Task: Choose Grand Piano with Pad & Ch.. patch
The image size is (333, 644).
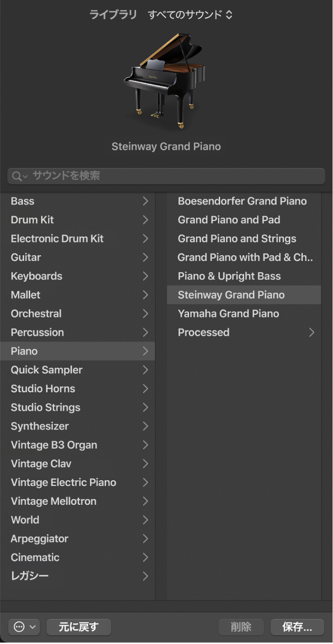Action: (245, 257)
